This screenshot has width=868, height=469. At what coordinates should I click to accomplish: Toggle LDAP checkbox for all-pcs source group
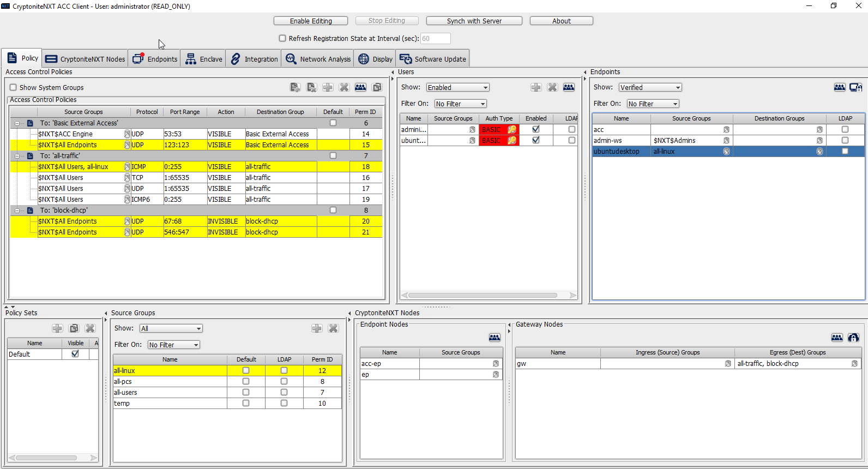click(284, 381)
